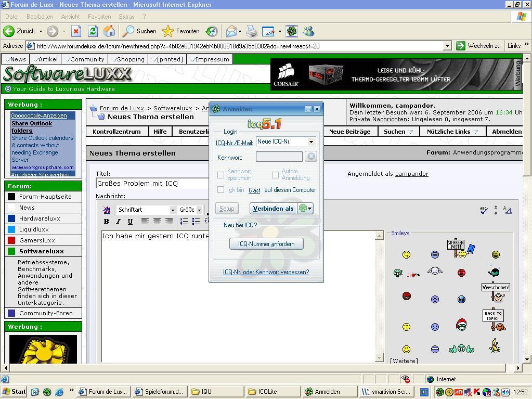This screenshot has height=399, width=532.
Task: Open the Community site tab
Action: 85,59
